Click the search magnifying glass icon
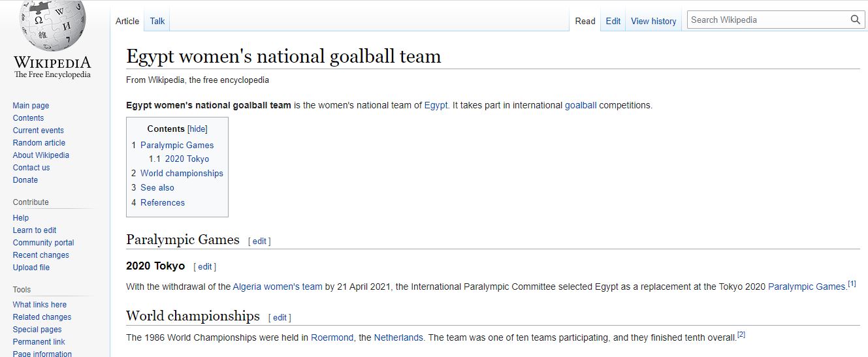868x357 pixels. point(856,20)
